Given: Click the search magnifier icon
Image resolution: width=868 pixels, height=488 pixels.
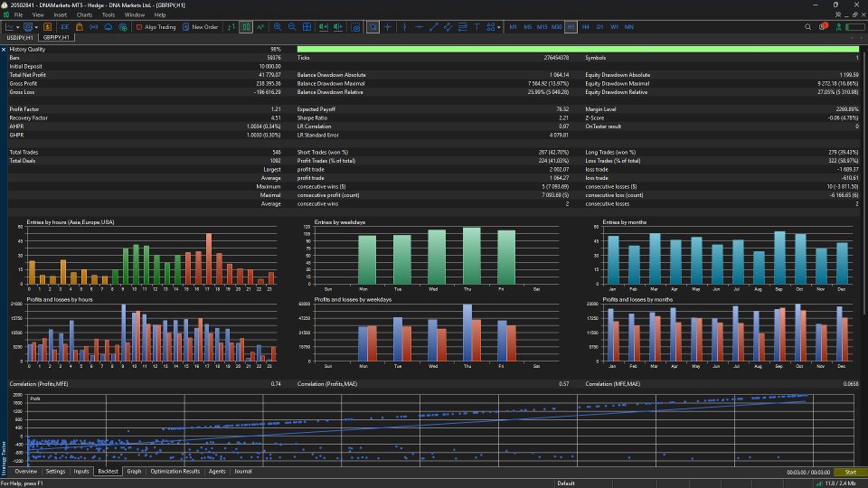Looking at the screenshot, I should pyautogui.click(x=807, y=27).
